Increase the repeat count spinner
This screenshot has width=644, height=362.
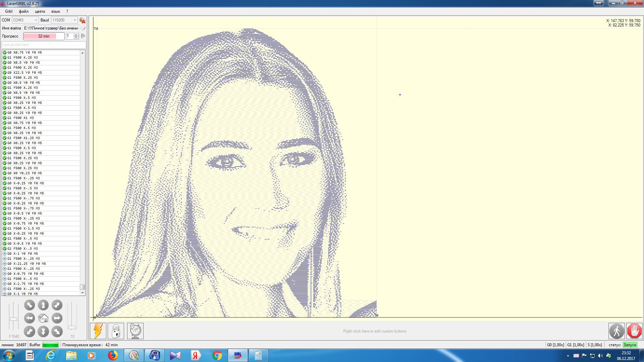coord(76,35)
